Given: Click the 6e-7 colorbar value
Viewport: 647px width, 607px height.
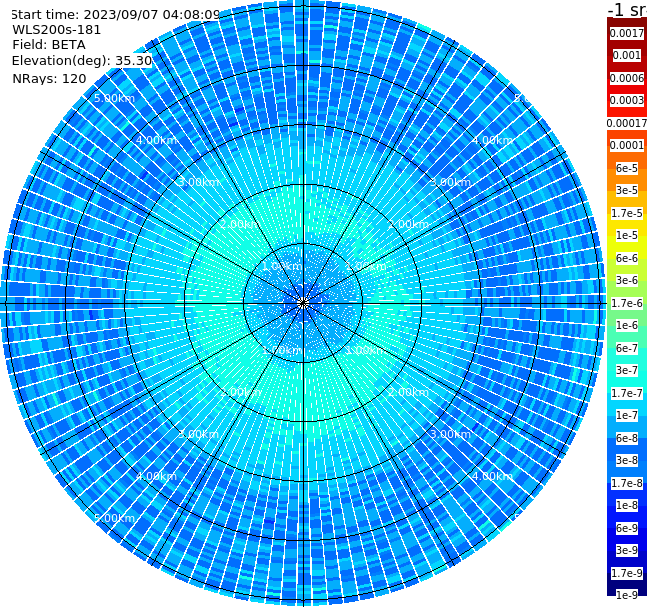Looking at the screenshot, I should click(627, 348).
